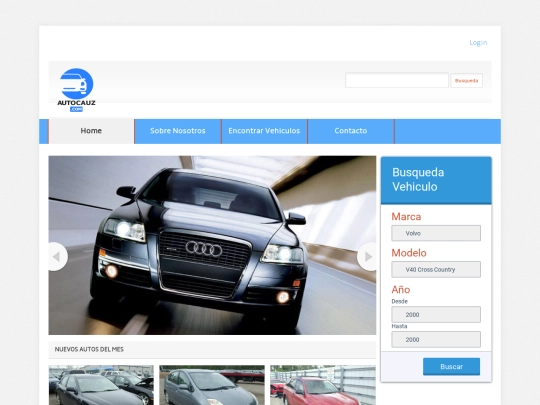This screenshot has width=540, height=405.
Task: Open Modelo dropdown showing V40 Cross Country
Action: pos(436,269)
